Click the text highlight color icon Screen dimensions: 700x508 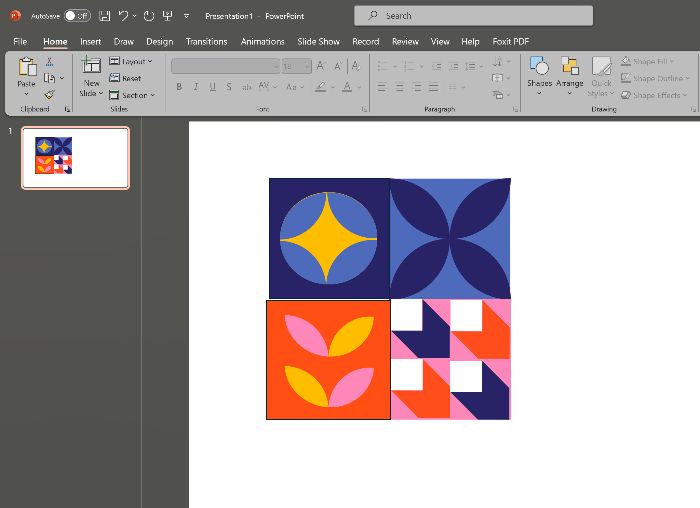coord(321,87)
